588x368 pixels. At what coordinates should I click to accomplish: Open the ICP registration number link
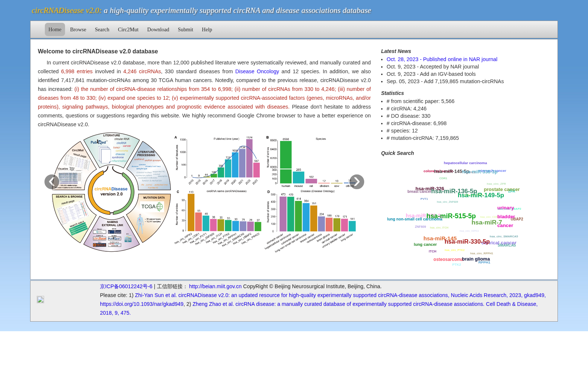point(126,286)
